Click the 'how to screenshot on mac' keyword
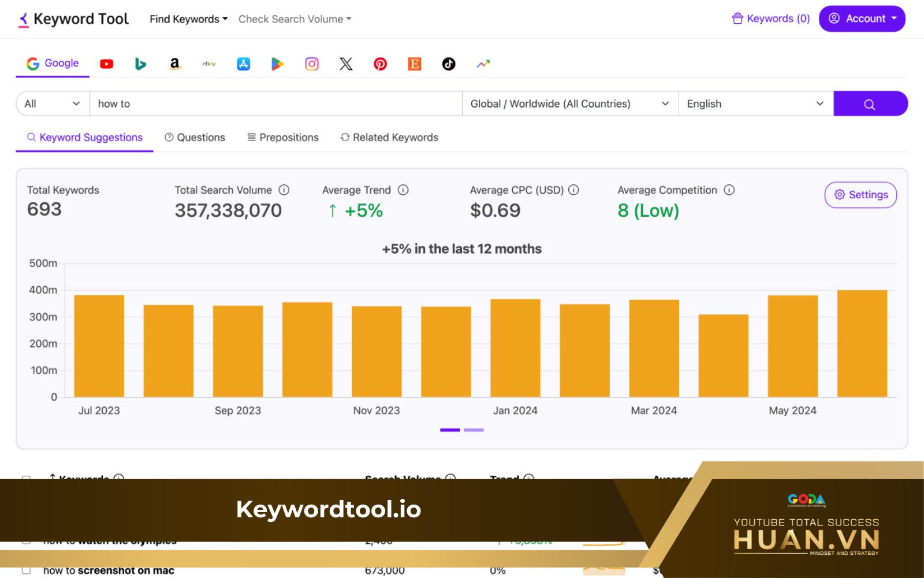 (x=109, y=570)
